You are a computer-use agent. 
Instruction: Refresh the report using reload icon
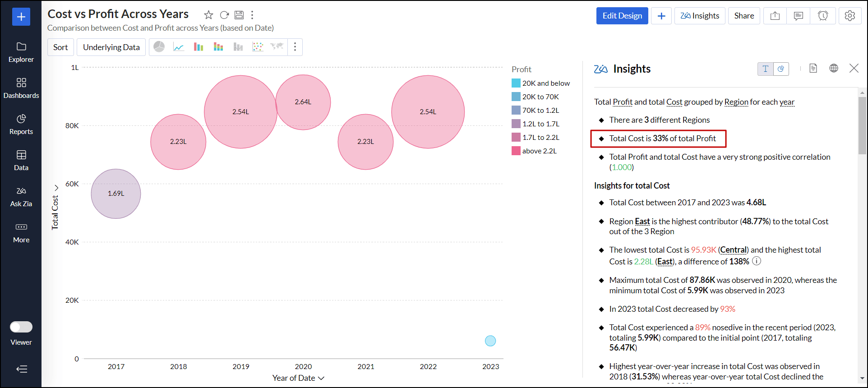[x=224, y=15]
